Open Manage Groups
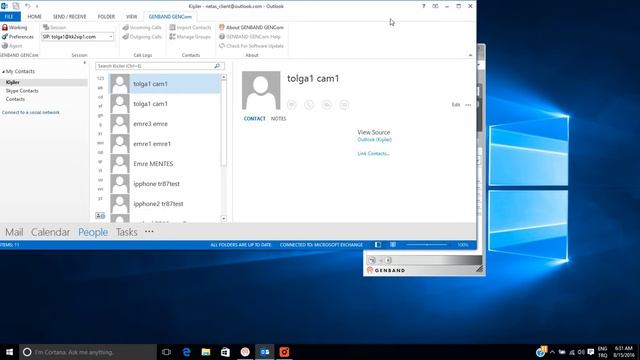This screenshot has height=360, width=640. point(190,37)
